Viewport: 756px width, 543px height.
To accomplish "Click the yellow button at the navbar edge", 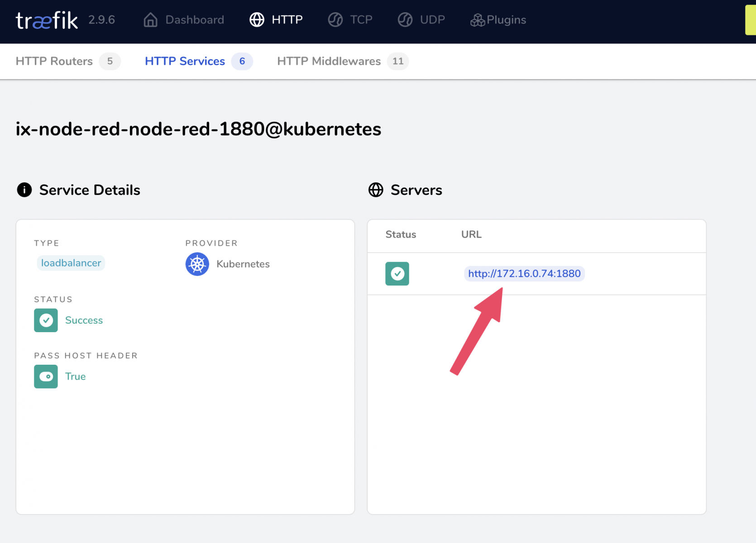I will coord(751,20).
